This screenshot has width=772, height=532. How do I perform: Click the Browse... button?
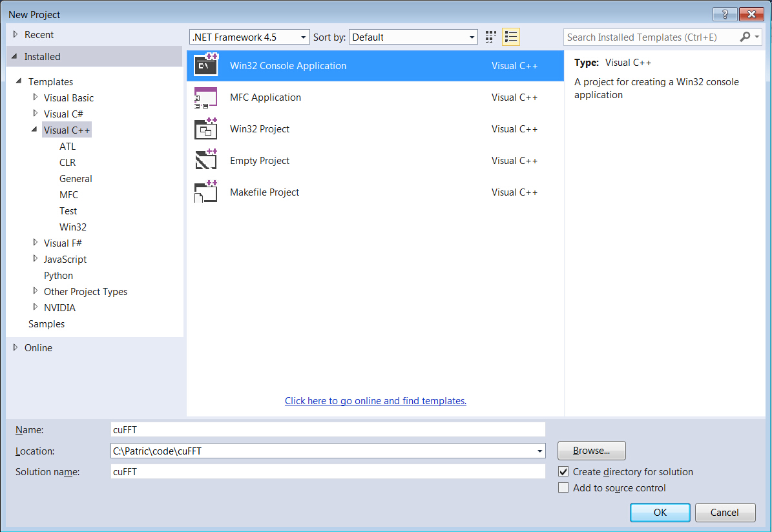[x=591, y=450]
